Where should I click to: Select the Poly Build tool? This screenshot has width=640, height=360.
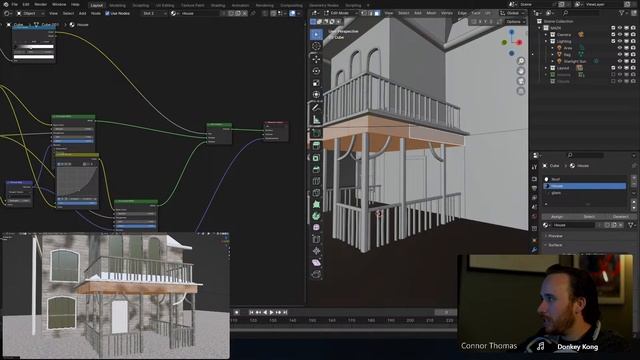316,204
